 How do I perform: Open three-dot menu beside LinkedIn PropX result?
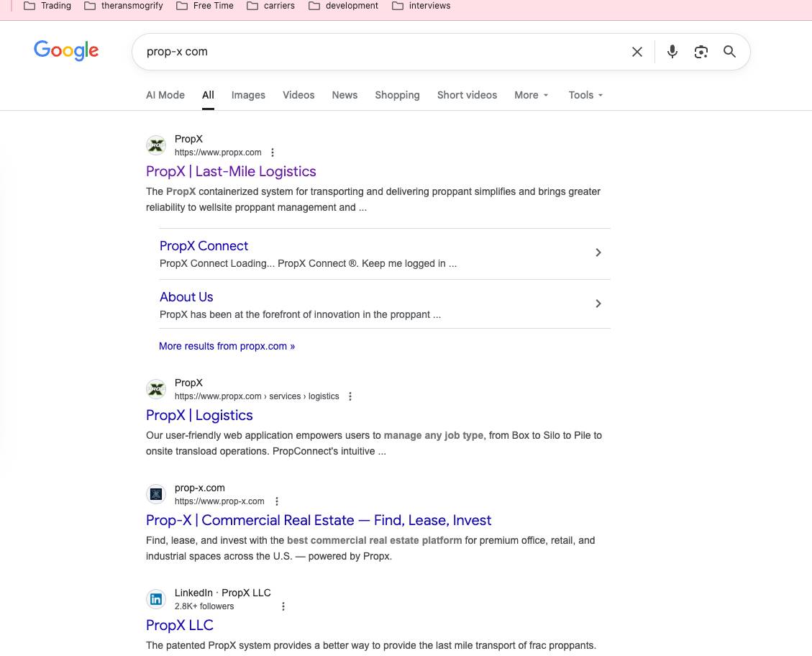pyautogui.click(x=283, y=606)
